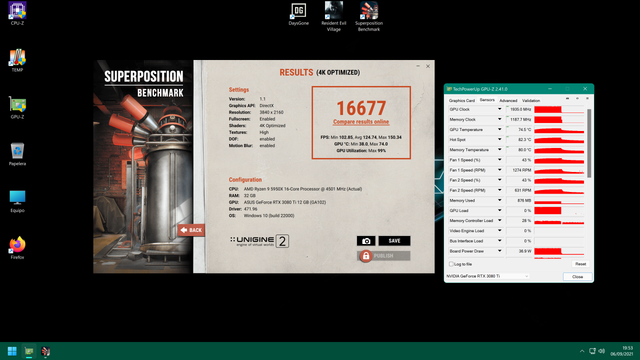Open the Hot Spot sensor dropdown

pyautogui.click(x=499, y=140)
